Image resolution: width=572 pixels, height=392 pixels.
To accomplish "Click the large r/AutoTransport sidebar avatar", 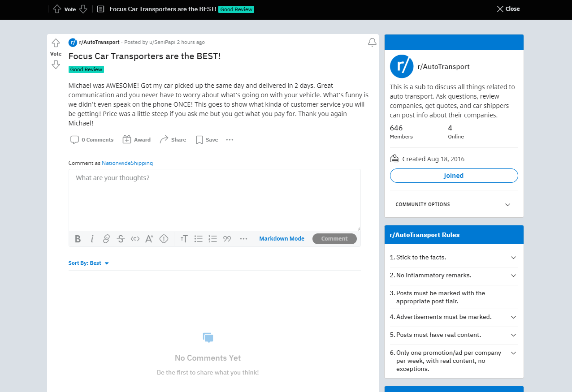I will (402, 67).
